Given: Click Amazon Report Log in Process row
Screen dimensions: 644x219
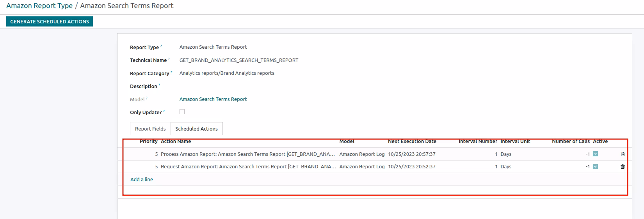Looking at the screenshot, I should point(362,154).
